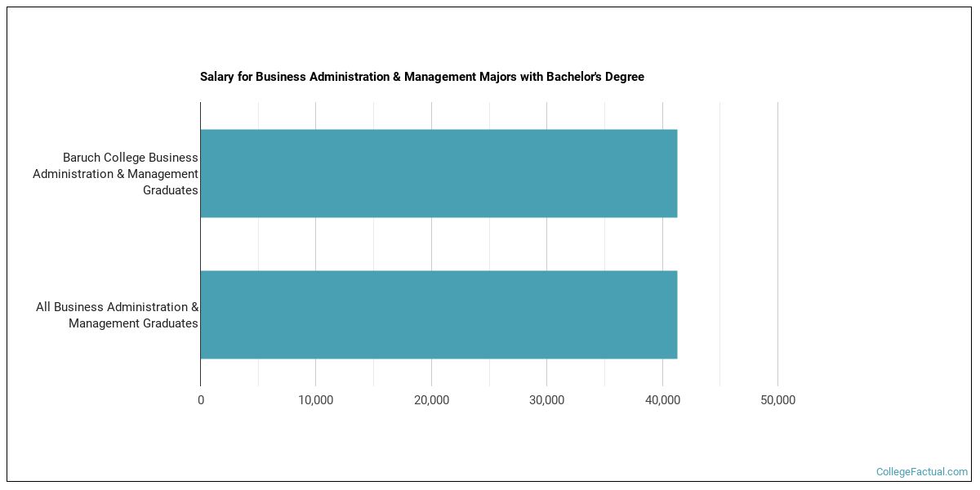Click the unlabeled gridline between 10,000 and 20,000
980x490 pixels.
[x=374, y=243]
